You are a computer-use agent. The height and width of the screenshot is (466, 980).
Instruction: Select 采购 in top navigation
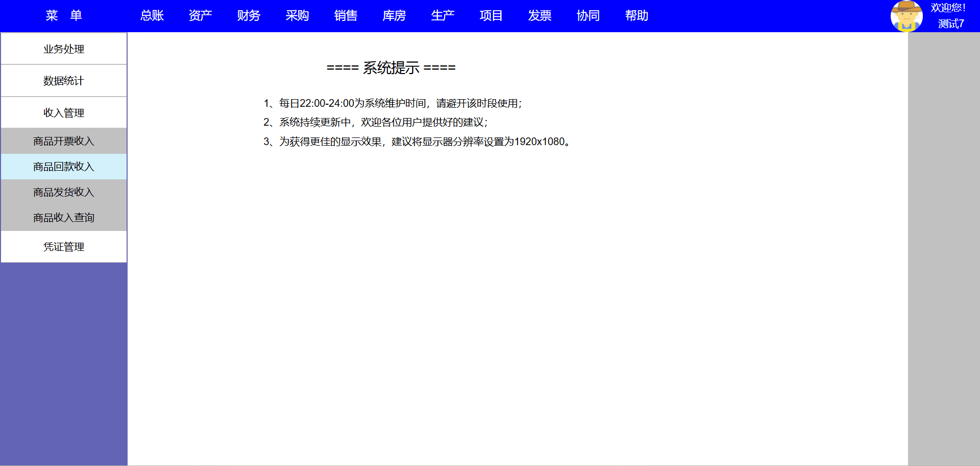[297, 16]
